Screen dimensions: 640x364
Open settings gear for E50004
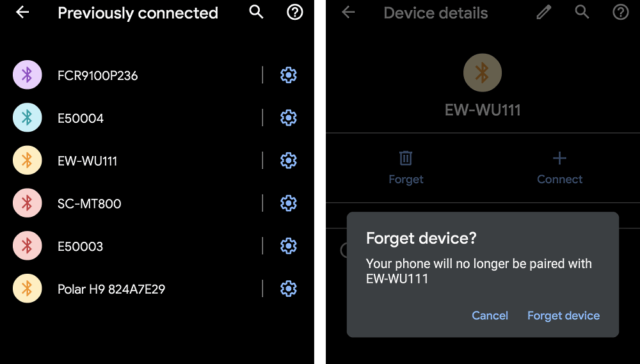[289, 118]
